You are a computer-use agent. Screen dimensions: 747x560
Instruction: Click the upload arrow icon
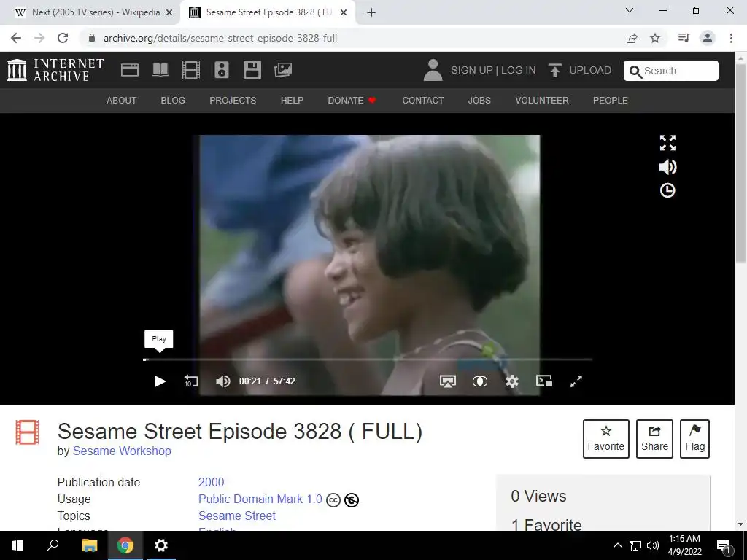click(x=554, y=70)
